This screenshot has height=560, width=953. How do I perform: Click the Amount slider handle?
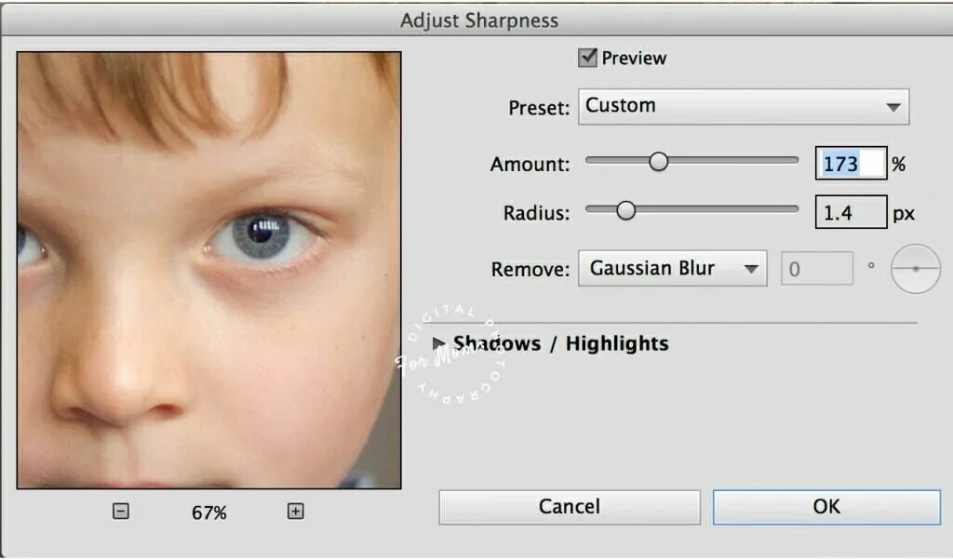(658, 161)
